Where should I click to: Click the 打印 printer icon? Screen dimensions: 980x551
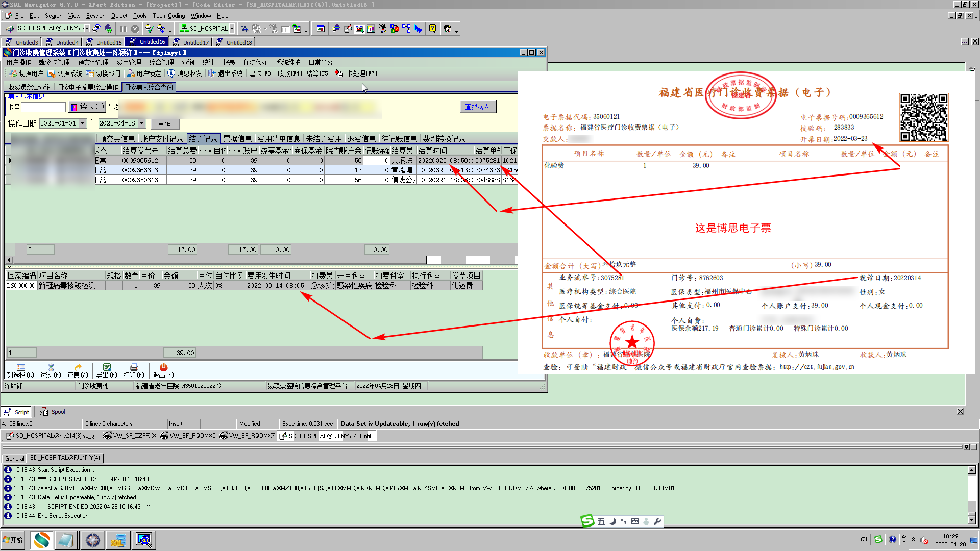(134, 367)
